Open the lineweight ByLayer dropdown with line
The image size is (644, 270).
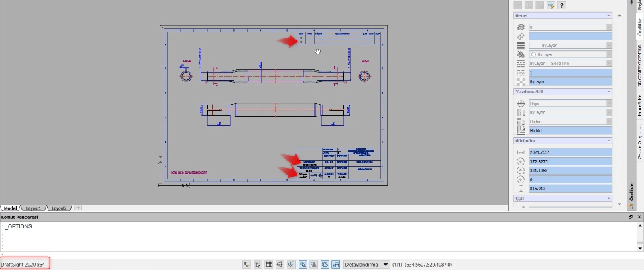tap(570, 45)
